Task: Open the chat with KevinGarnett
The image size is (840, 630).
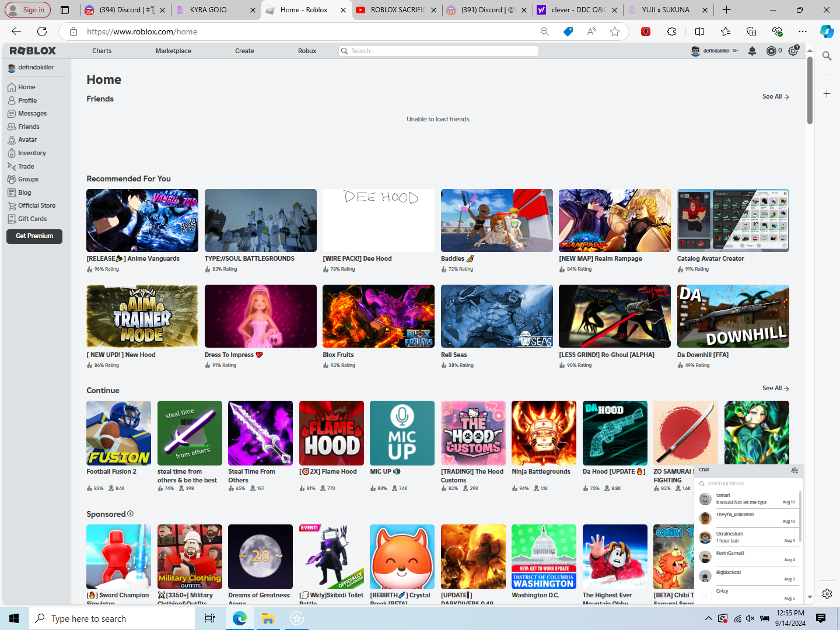Action: (x=747, y=557)
